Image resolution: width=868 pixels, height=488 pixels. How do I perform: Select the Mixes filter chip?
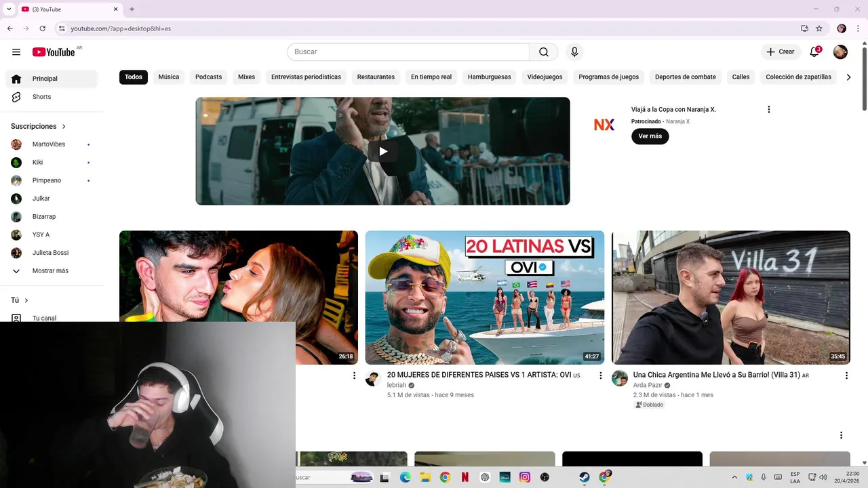pyautogui.click(x=246, y=77)
